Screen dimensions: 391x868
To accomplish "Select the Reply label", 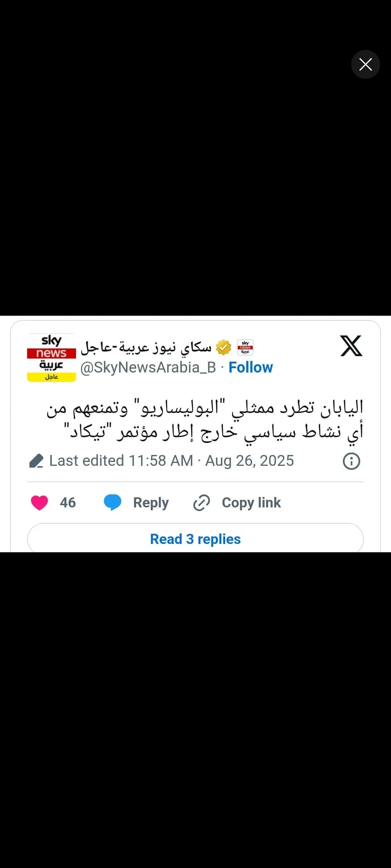I will (151, 503).
